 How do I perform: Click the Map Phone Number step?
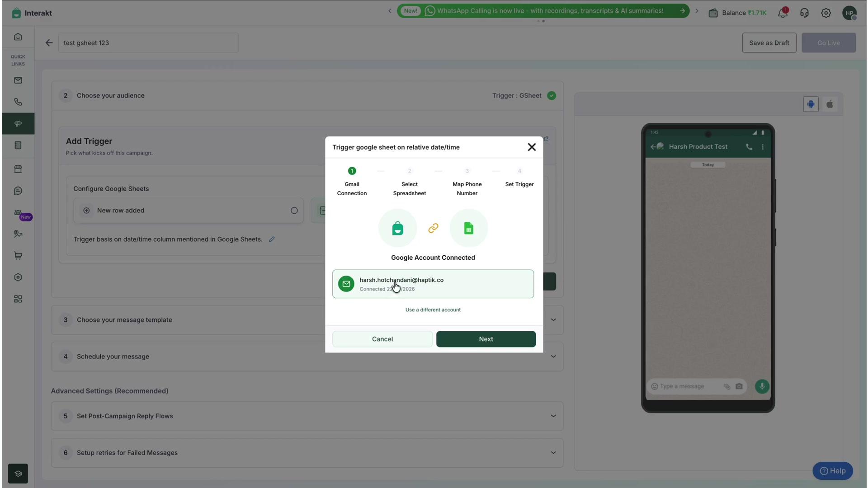coord(467,182)
